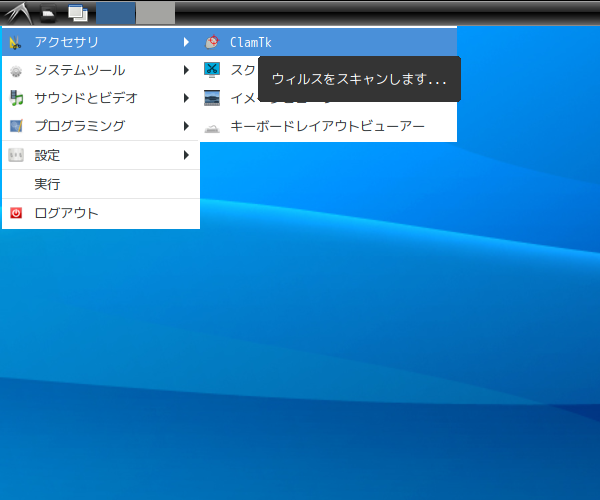Click the show desktop windows icon
The image size is (600, 500).
pos(78,13)
